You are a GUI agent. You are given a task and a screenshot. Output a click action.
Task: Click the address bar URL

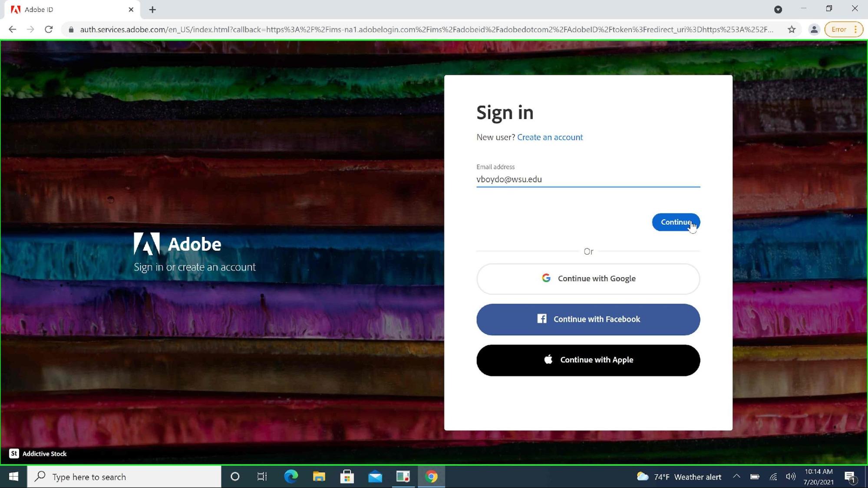click(426, 29)
